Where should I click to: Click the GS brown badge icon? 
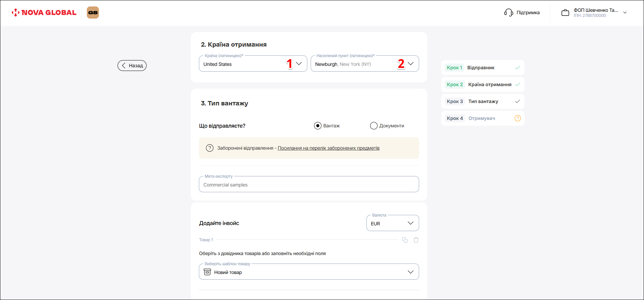point(93,12)
